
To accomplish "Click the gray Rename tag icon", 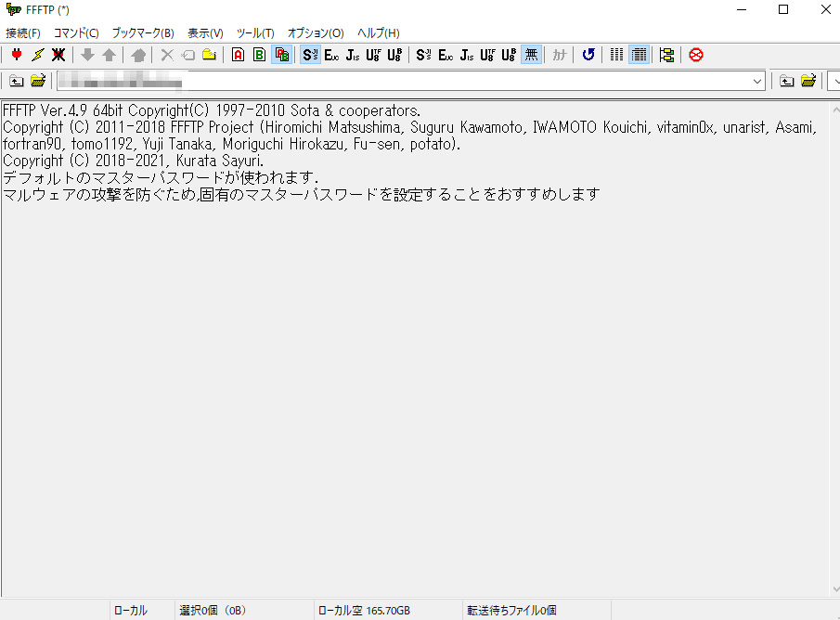I will click(188, 55).
